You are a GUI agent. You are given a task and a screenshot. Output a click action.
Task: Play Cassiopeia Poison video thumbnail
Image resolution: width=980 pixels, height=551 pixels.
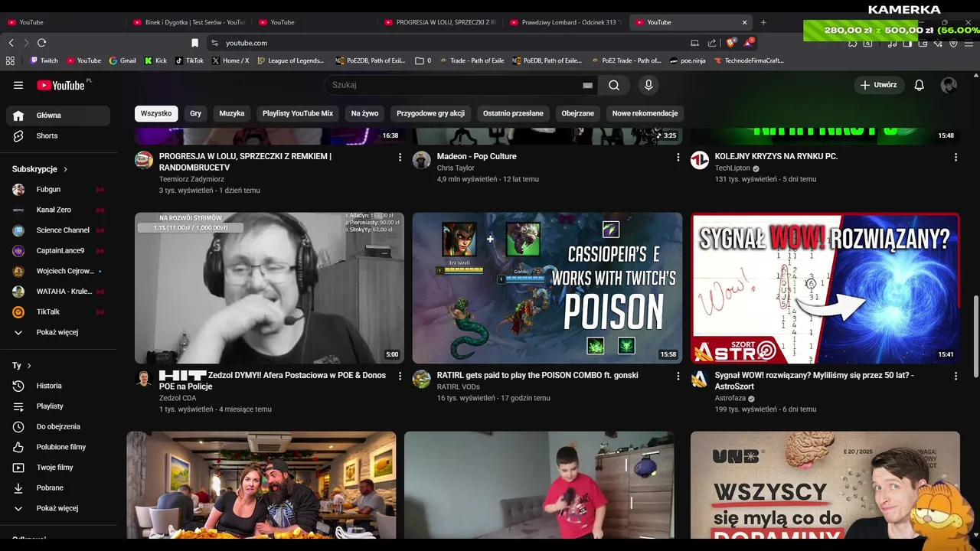click(547, 288)
